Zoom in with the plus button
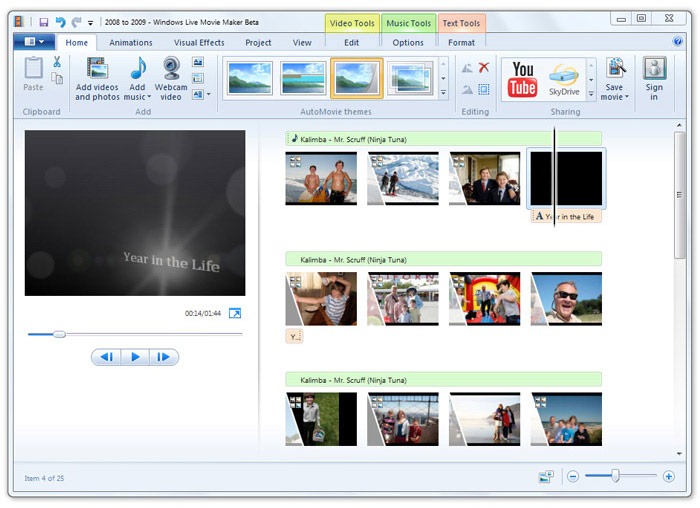 pos(668,477)
